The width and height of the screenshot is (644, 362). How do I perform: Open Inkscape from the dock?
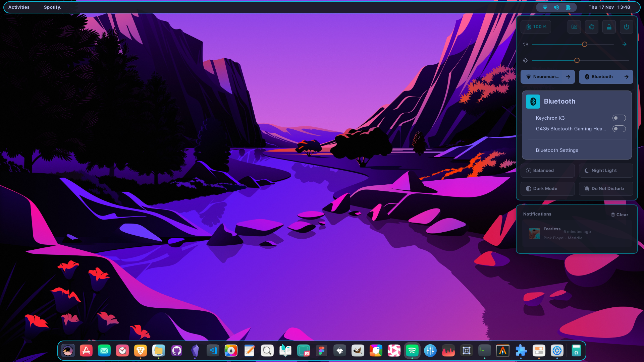(340, 351)
